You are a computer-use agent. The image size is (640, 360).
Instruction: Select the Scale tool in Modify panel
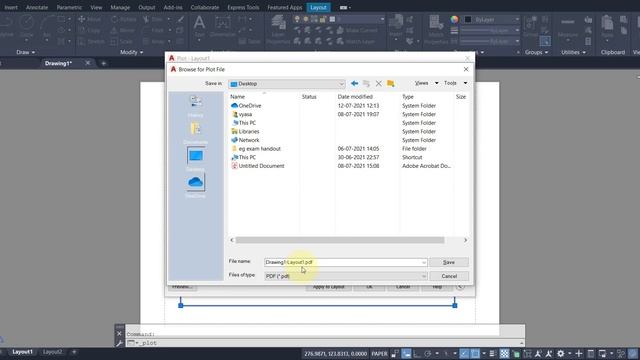122,41
